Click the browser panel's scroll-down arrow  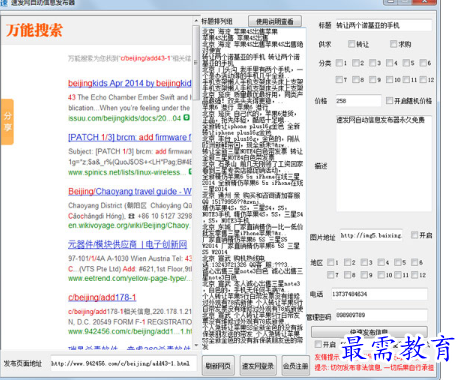pyautogui.click(x=196, y=345)
